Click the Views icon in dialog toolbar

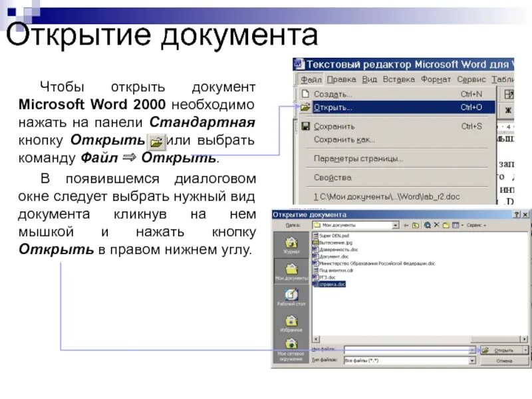[x=456, y=225]
